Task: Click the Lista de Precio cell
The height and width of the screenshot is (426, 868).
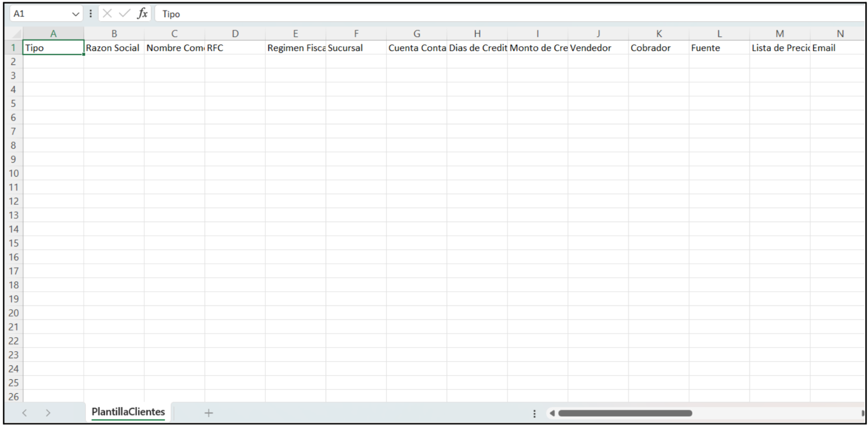Action: point(780,48)
